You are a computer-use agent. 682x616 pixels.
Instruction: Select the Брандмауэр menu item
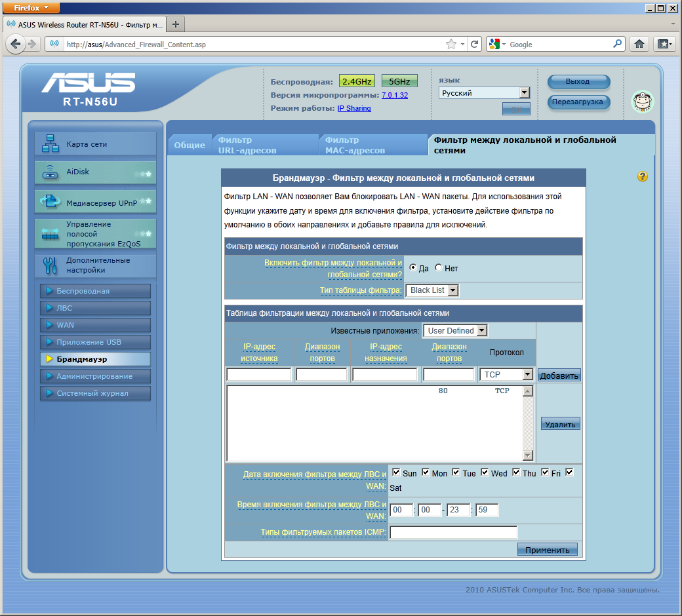96,359
